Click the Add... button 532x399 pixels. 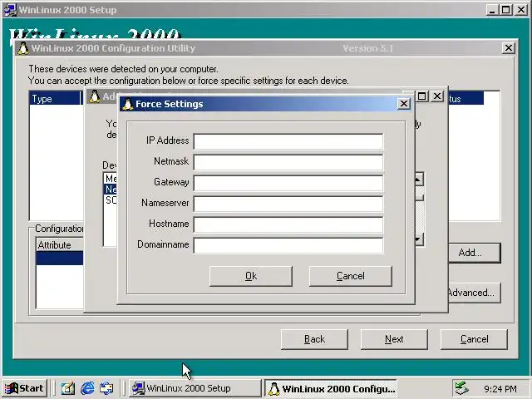pos(475,253)
